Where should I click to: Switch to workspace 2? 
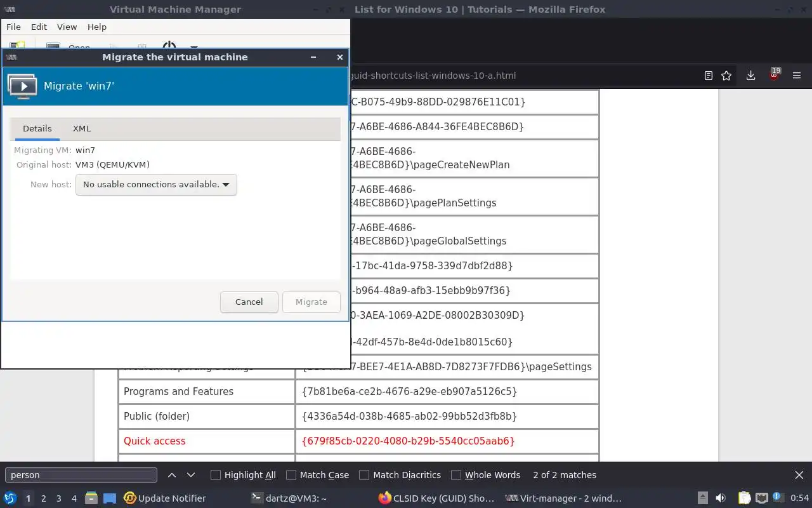pos(43,498)
